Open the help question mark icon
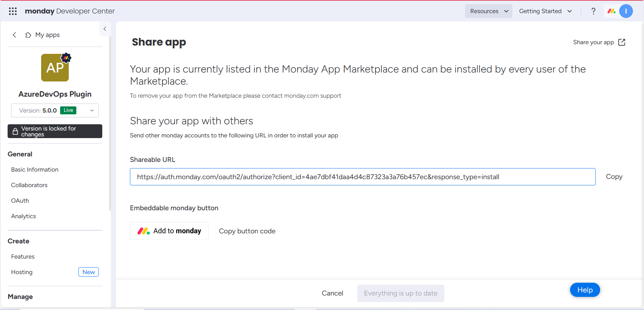This screenshot has width=644, height=310. [x=593, y=11]
